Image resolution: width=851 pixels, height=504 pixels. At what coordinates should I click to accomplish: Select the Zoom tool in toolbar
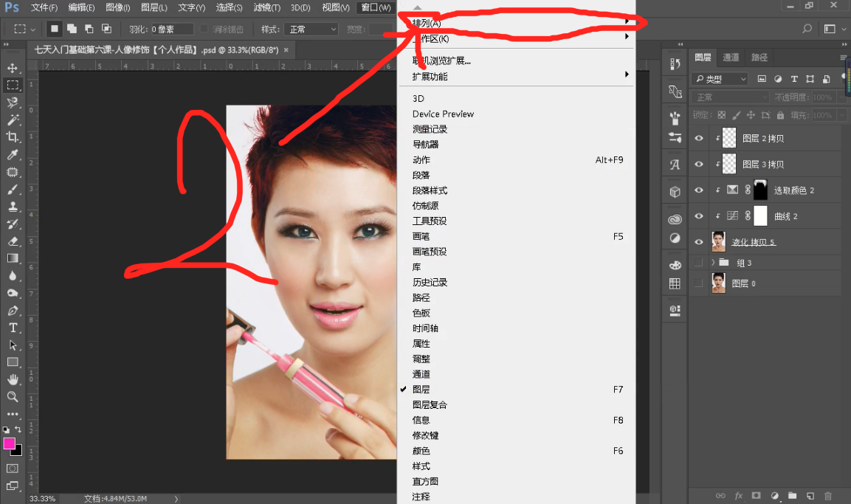coord(13,396)
